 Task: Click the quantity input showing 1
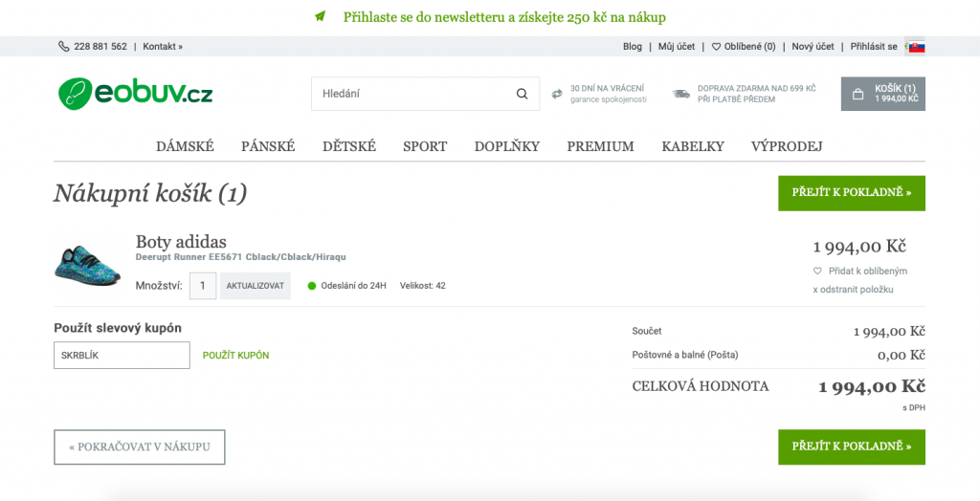point(203,286)
